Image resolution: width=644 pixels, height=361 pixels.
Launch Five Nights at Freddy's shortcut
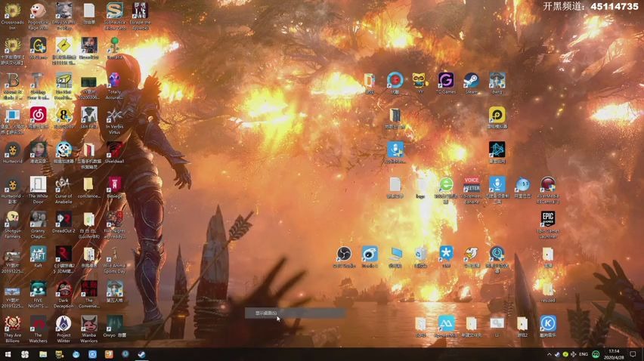coord(115,224)
